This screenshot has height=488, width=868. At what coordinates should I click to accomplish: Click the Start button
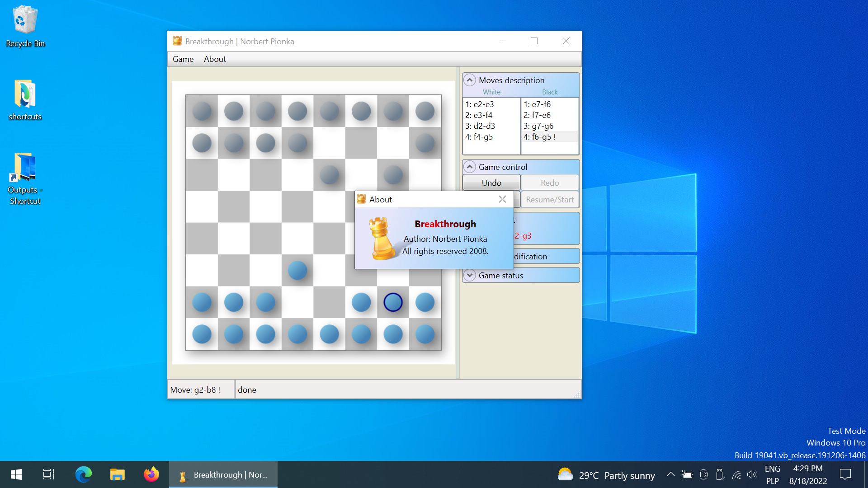[x=15, y=474]
